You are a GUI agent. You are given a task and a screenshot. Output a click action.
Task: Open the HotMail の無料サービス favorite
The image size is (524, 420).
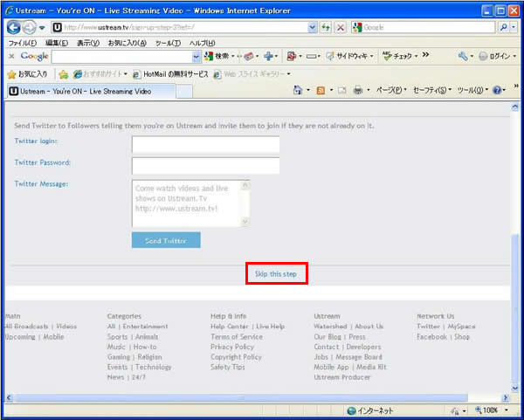(170, 74)
